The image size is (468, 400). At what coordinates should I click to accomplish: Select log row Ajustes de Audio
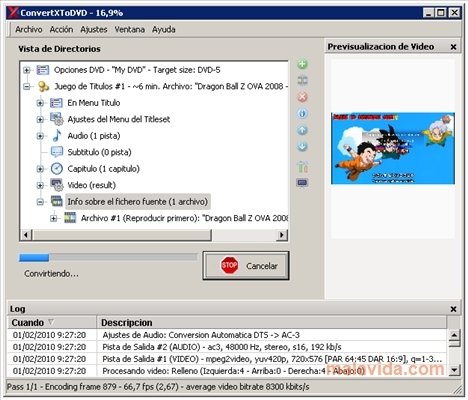pos(227,335)
